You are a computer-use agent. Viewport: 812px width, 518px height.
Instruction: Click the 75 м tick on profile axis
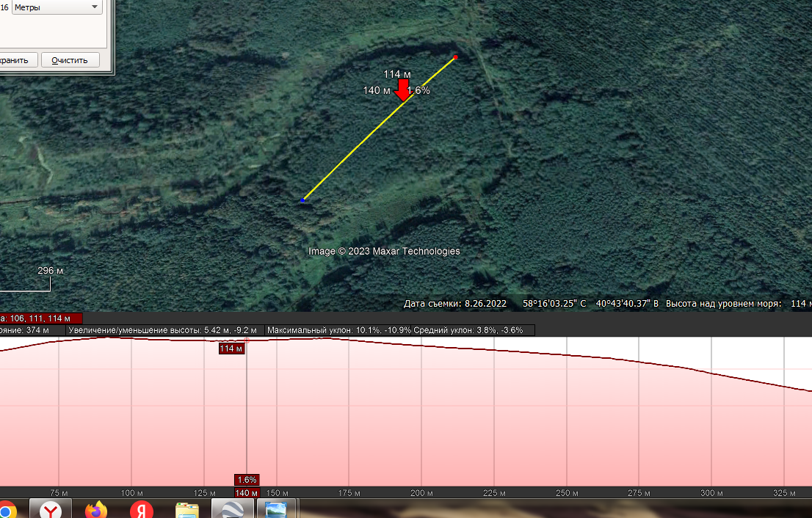click(x=59, y=493)
